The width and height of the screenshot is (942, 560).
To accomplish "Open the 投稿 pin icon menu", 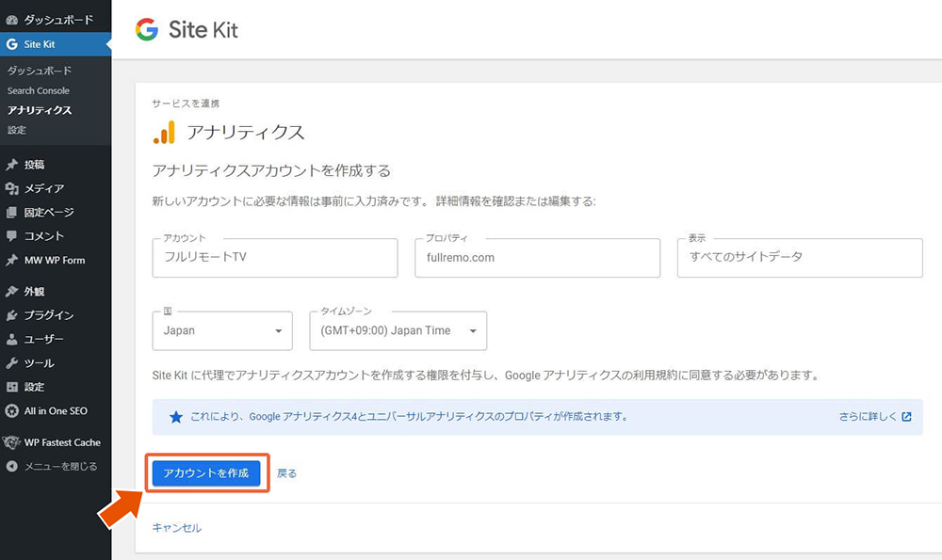I will pyautogui.click(x=11, y=165).
